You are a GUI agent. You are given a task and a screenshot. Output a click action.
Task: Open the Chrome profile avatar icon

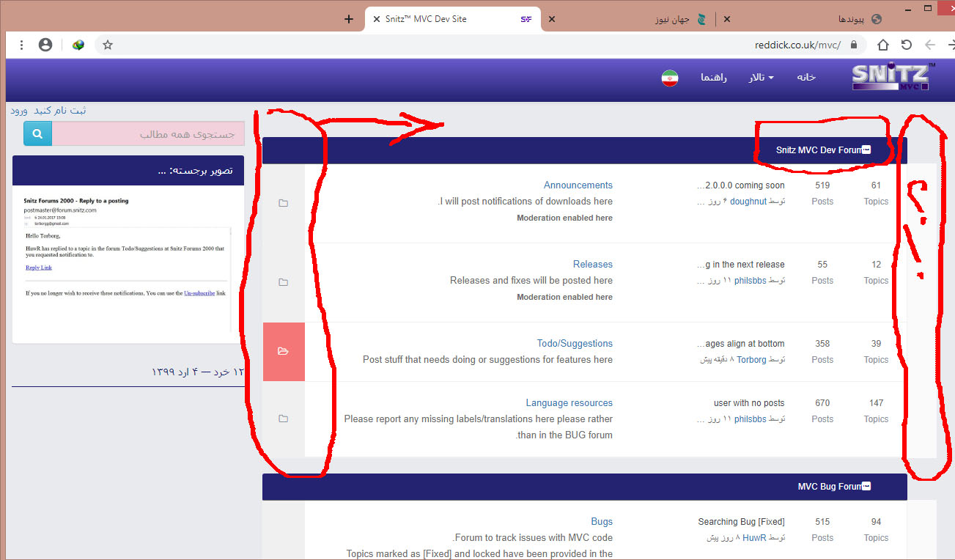pos(45,45)
